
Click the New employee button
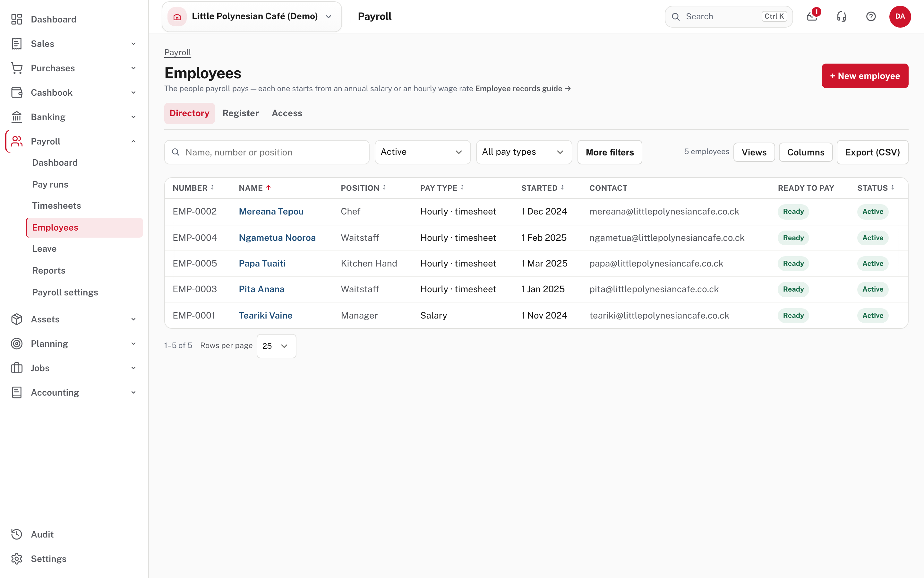click(x=865, y=76)
